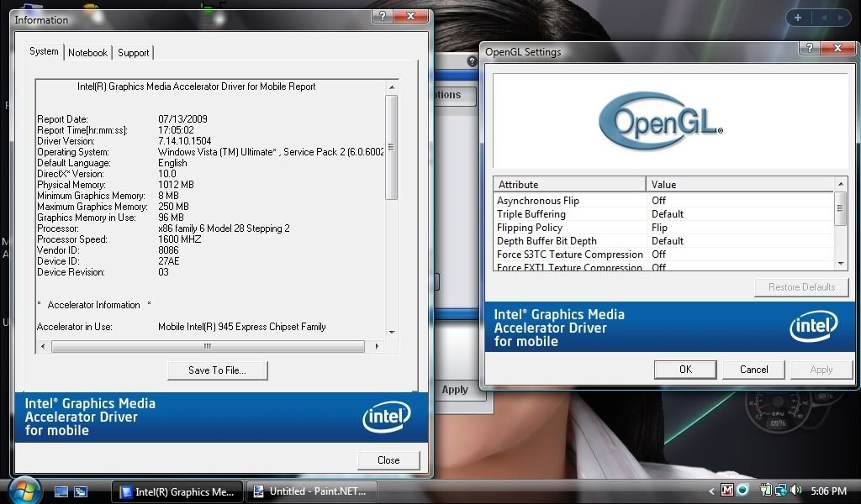This screenshot has height=504, width=861.
Task: Click the volume speaker tray icon
Action: (795, 490)
